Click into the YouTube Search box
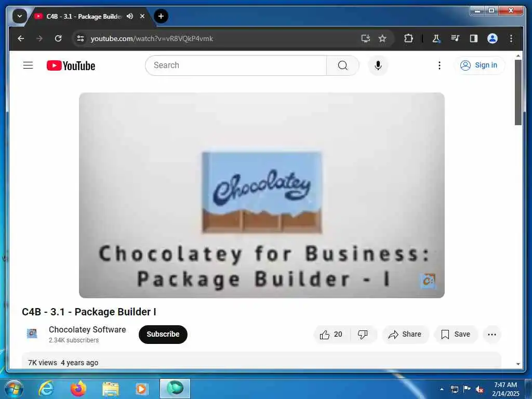Viewport: 532px width, 399px height. tap(236, 65)
